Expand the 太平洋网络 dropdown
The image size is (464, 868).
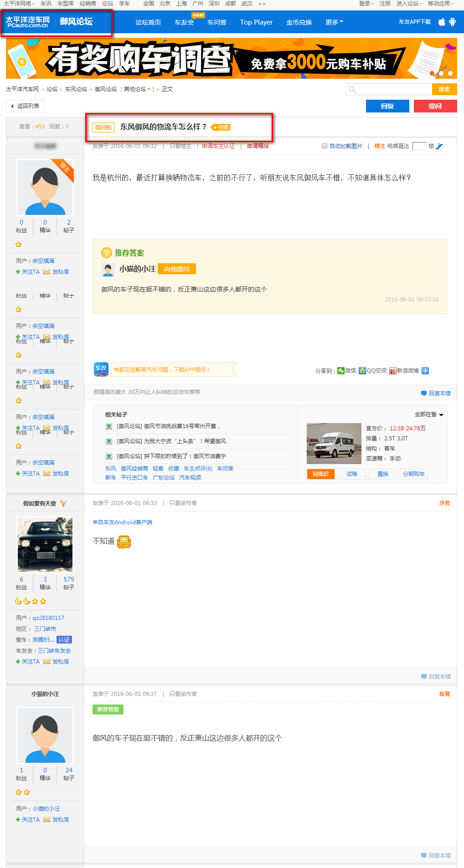[20, 4]
